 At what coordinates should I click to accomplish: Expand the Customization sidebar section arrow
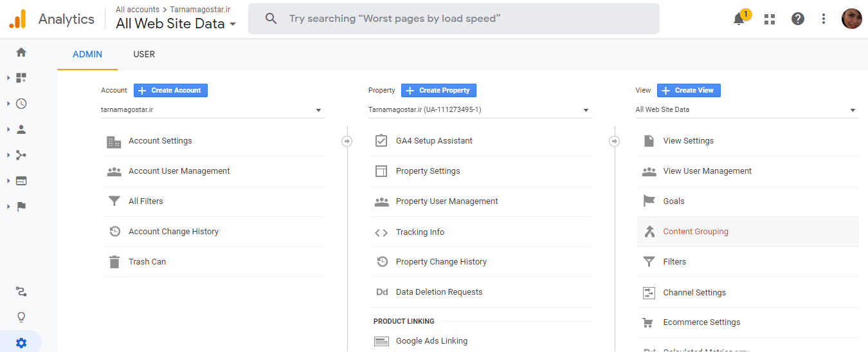point(8,78)
